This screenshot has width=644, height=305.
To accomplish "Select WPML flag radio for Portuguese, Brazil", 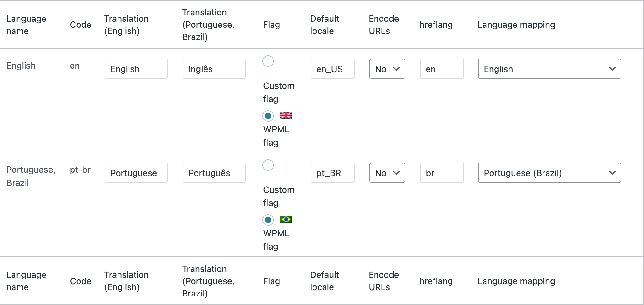I will click(268, 220).
